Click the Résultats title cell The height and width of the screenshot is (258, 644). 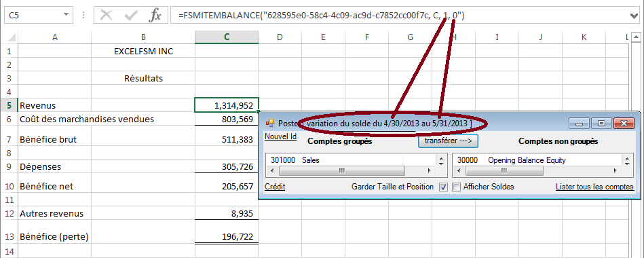coord(143,79)
